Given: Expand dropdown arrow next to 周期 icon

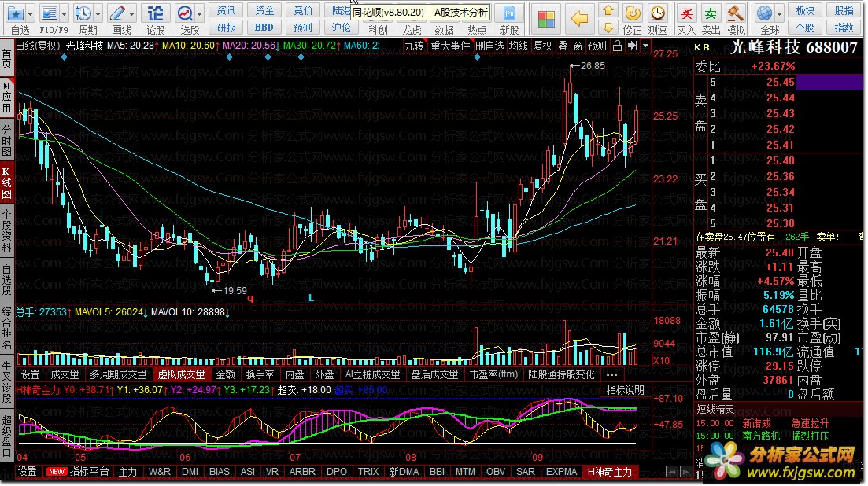Looking at the screenshot, I should pos(98,14).
